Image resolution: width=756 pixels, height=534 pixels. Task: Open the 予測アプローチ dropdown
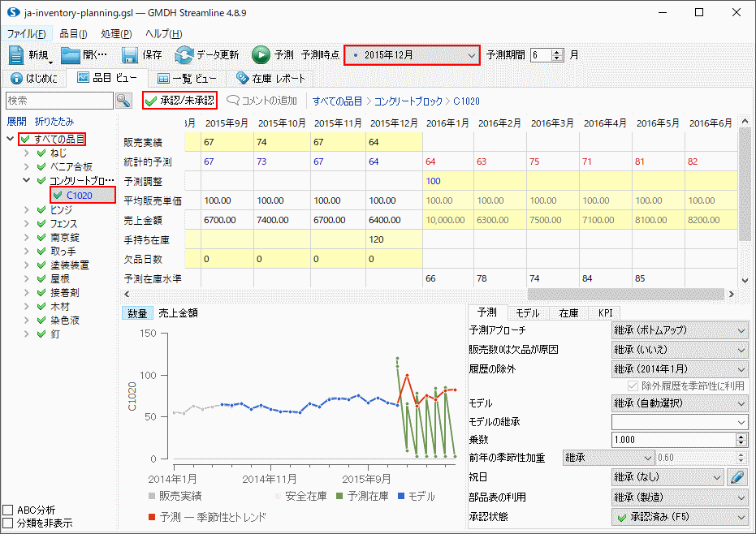(x=679, y=330)
